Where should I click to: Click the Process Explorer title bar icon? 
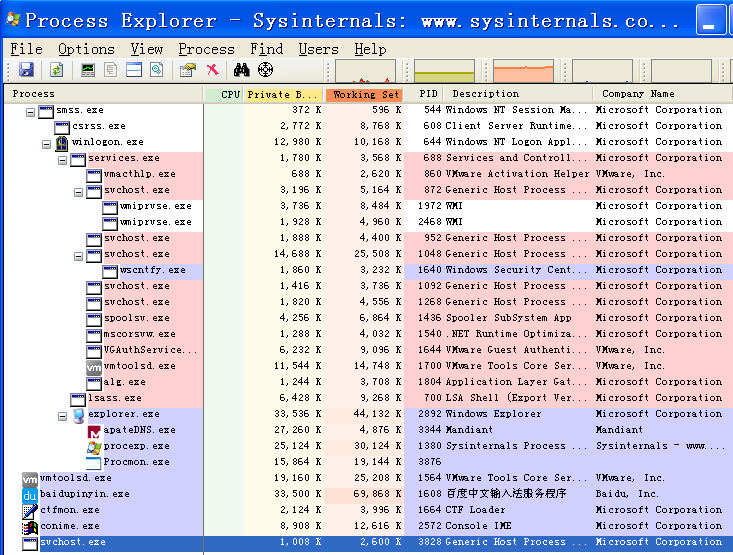coord(13,19)
